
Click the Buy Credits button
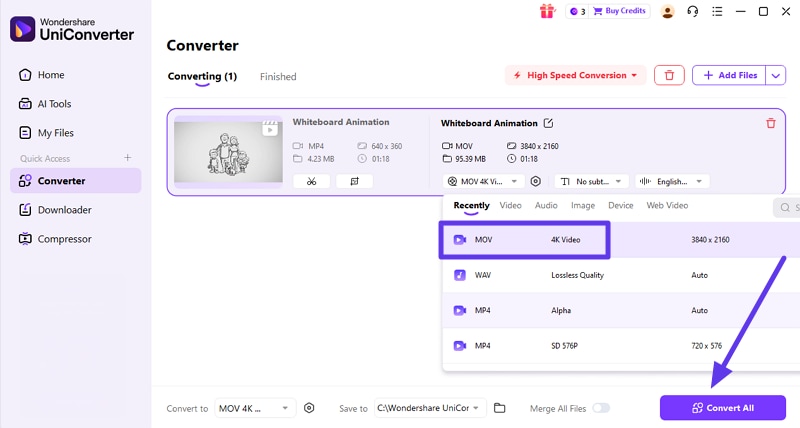pos(620,11)
